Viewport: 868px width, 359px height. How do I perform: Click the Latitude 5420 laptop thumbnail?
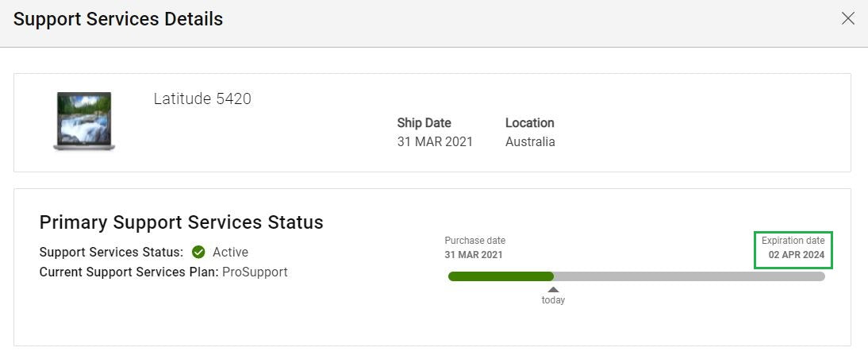(x=84, y=122)
